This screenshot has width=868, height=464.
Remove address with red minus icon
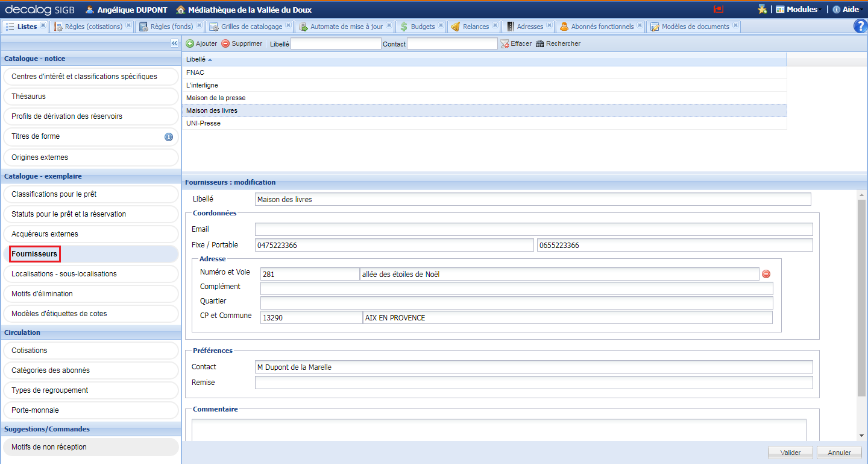point(766,274)
